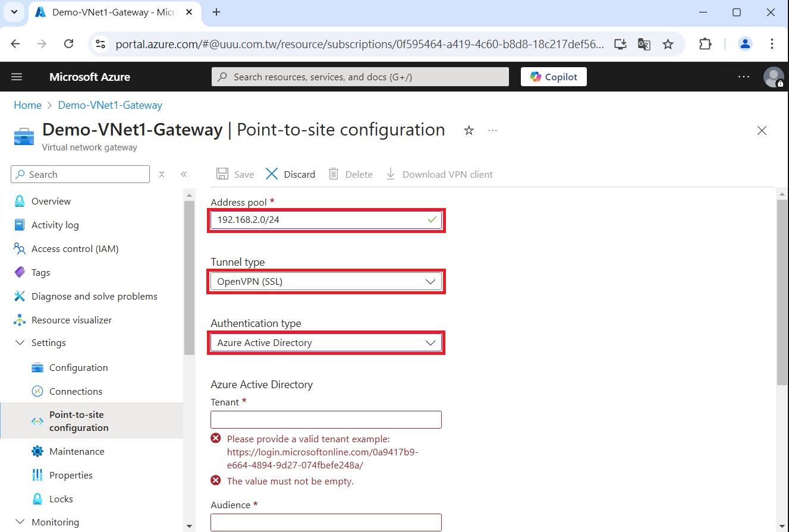Discard the configuration changes
The width and height of the screenshot is (789, 532).
pos(290,174)
